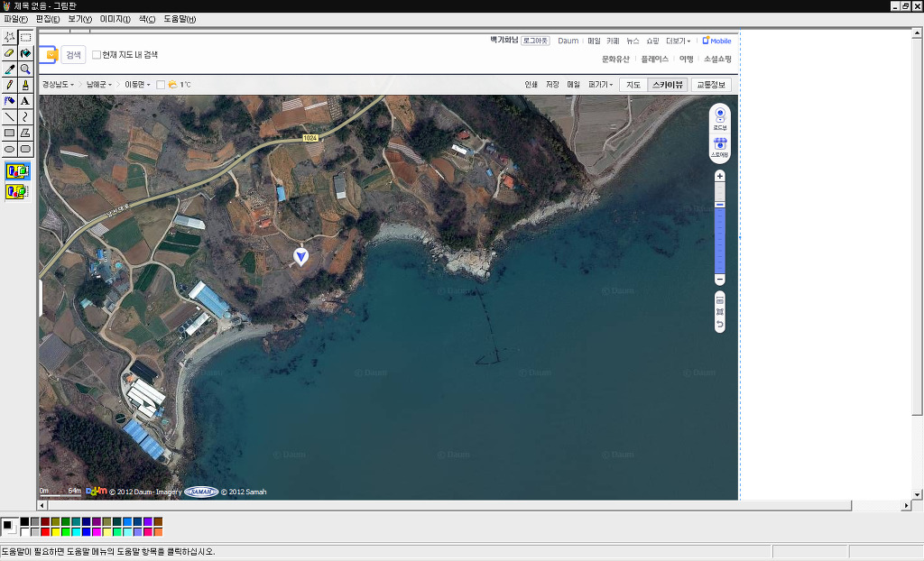Switch to the 스카이뷰 skyview tab

[x=668, y=85]
